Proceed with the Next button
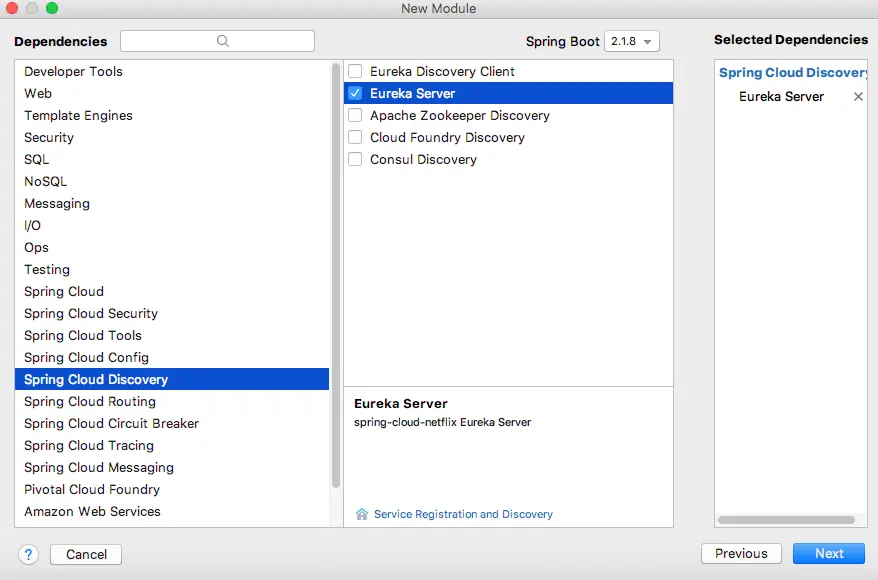The image size is (878, 580). pyautogui.click(x=829, y=553)
